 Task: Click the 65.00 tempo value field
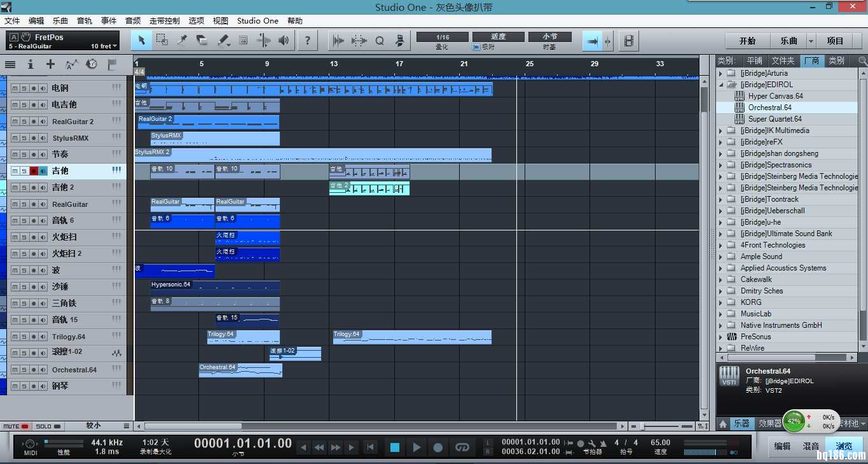point(660,442)
